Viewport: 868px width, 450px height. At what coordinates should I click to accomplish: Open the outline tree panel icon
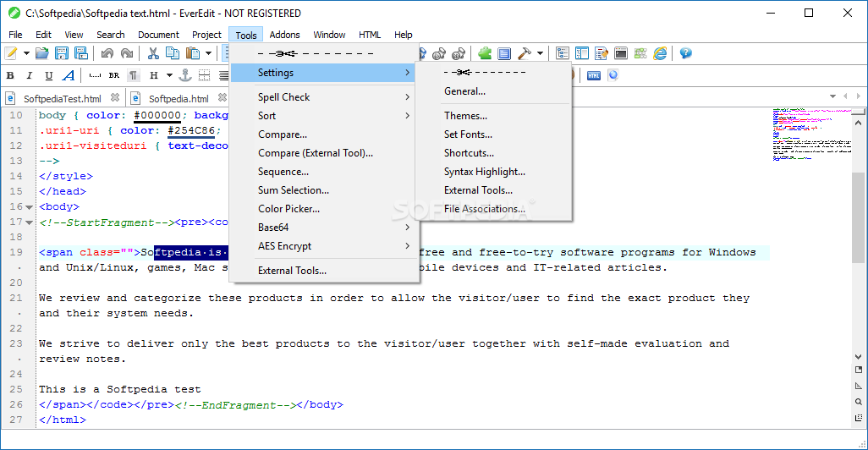(x=563, y=53)
